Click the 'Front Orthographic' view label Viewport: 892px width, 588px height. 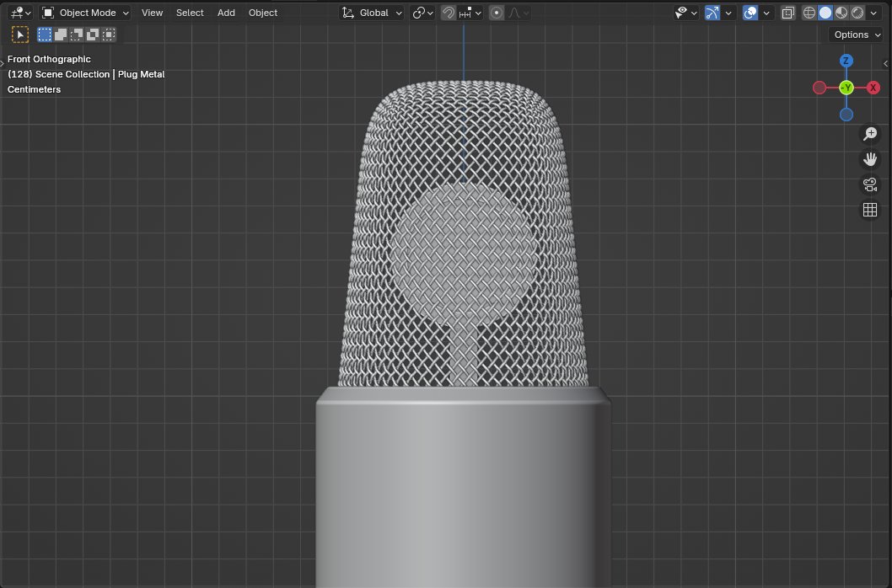click(x=49, y=59)
